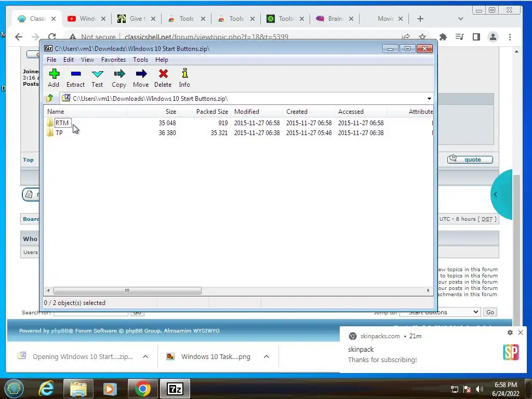
Task: Switch to Chrome in the taskbar
Action: [x=142, y=389]
